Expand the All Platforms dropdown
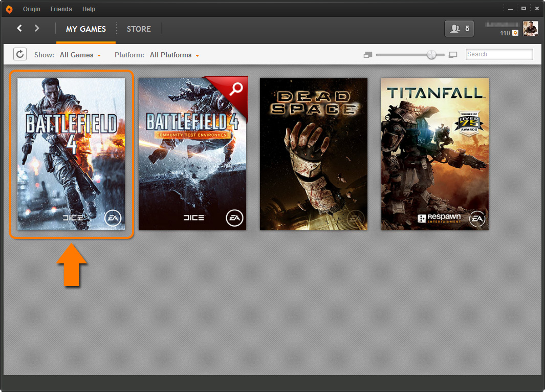 point(174,55)
